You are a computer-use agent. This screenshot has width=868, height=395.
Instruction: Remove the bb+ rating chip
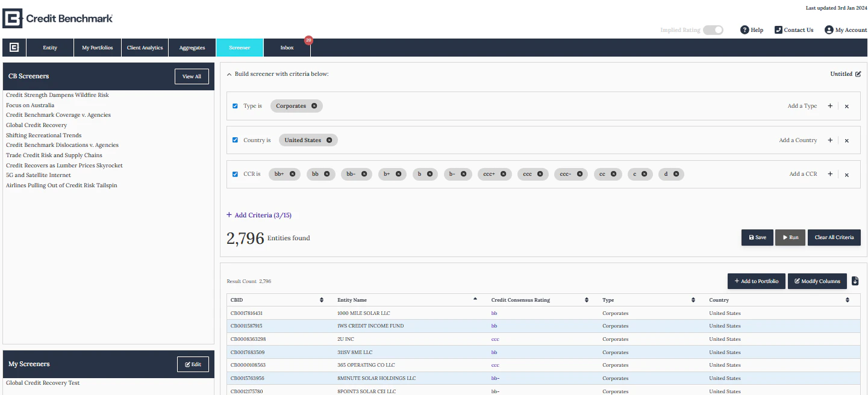tap(292, 174)
